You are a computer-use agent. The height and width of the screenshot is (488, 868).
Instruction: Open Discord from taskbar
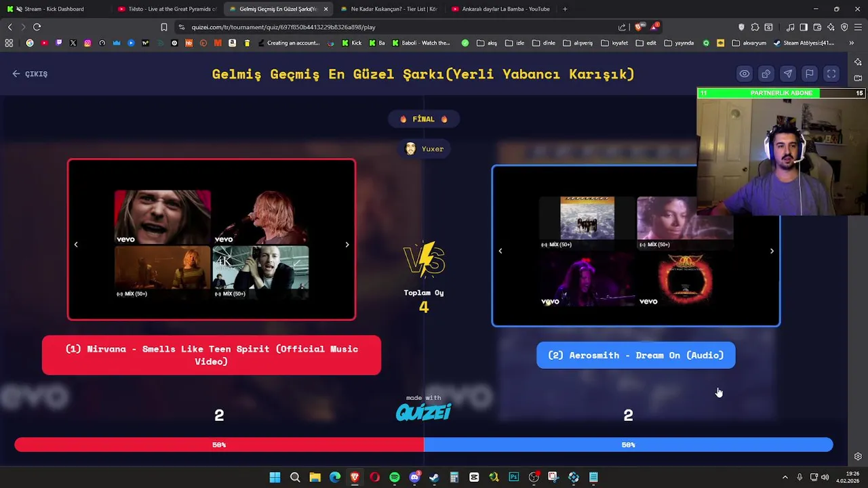coord(414,477)
